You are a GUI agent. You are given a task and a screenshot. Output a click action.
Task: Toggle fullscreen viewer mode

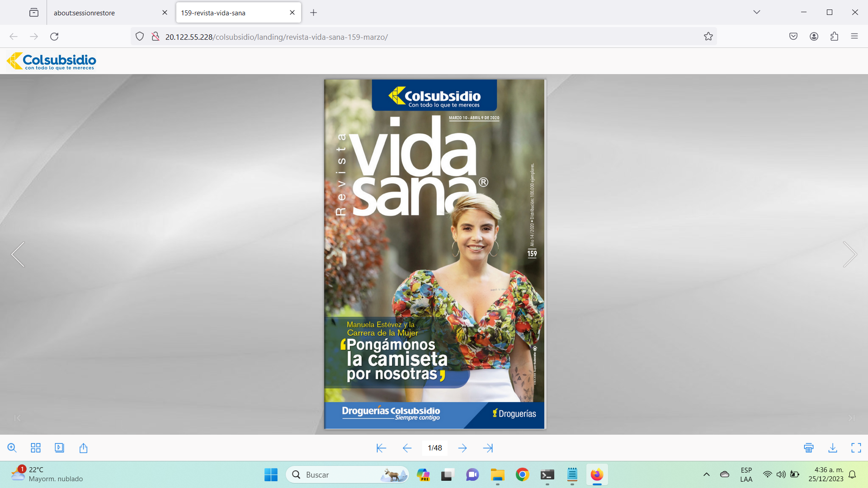[856, 448]
